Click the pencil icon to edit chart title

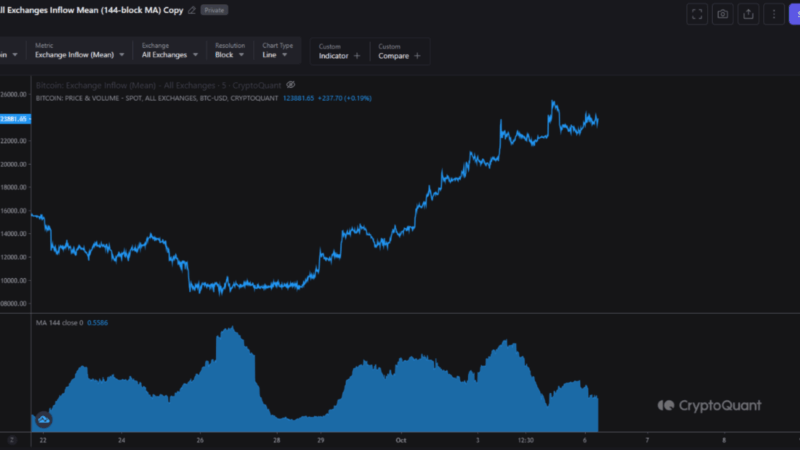coord(191,10)
